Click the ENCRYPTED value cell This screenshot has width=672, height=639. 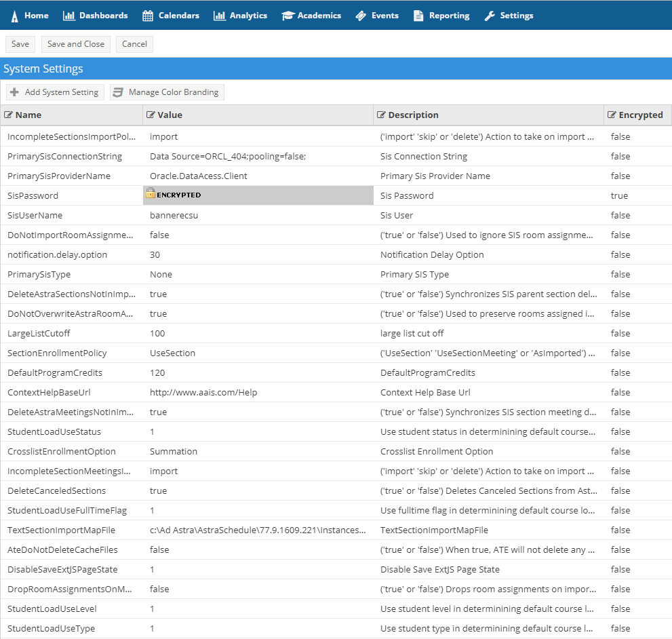[x=258, y=195]
